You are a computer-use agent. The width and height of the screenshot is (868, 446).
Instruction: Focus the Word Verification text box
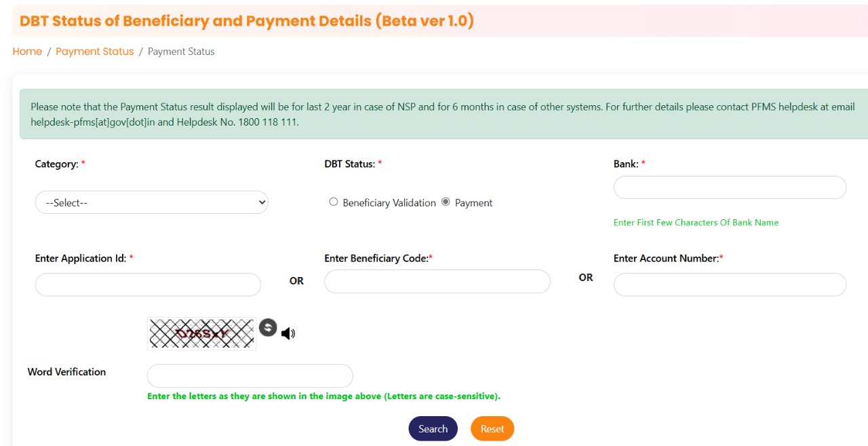250,375
